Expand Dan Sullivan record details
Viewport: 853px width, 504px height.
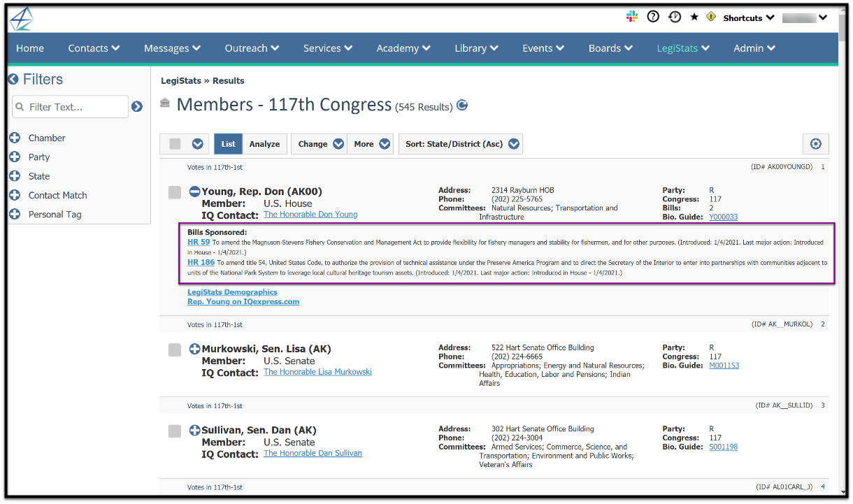click(194, 430)
